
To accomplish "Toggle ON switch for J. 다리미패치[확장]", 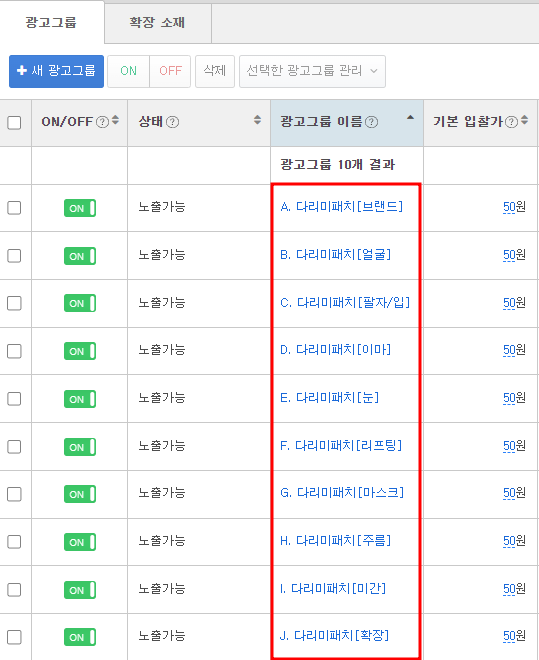I will (x=80, y=637).
